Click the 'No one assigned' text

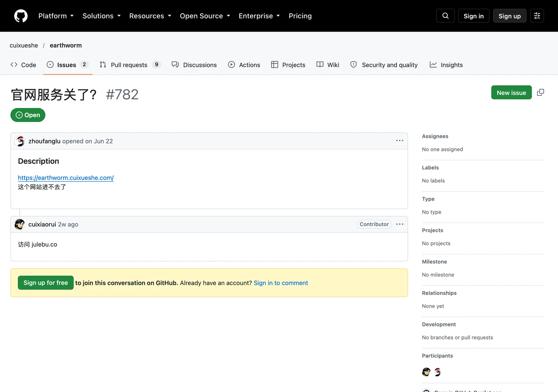[x=443, y=149]
